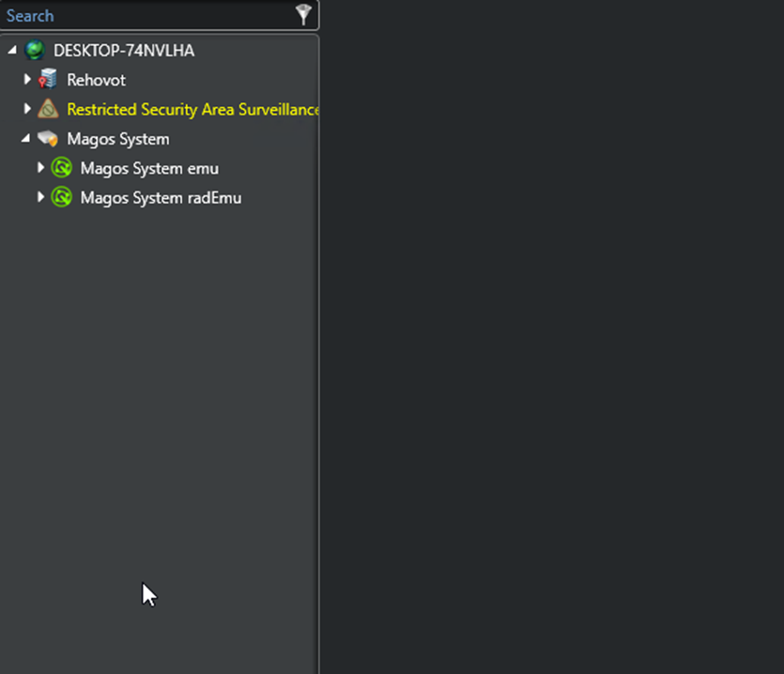Select the DESKTOP-74NVLHA label
784x674 pixels.
(x=124, y=51)
